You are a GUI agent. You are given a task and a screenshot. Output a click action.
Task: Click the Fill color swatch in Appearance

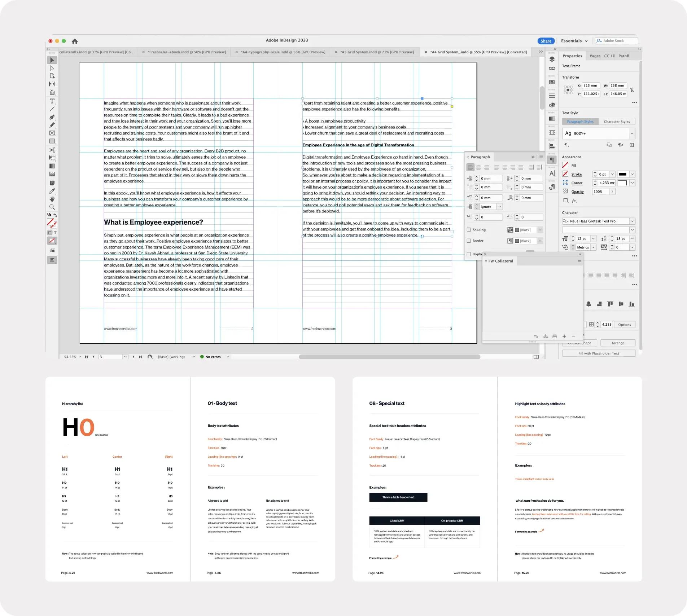click(565, 165)
